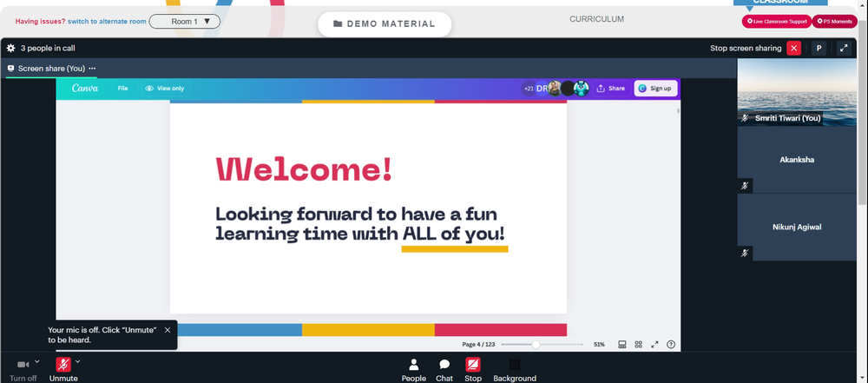Open Canva grid view icon

point(638,344)
